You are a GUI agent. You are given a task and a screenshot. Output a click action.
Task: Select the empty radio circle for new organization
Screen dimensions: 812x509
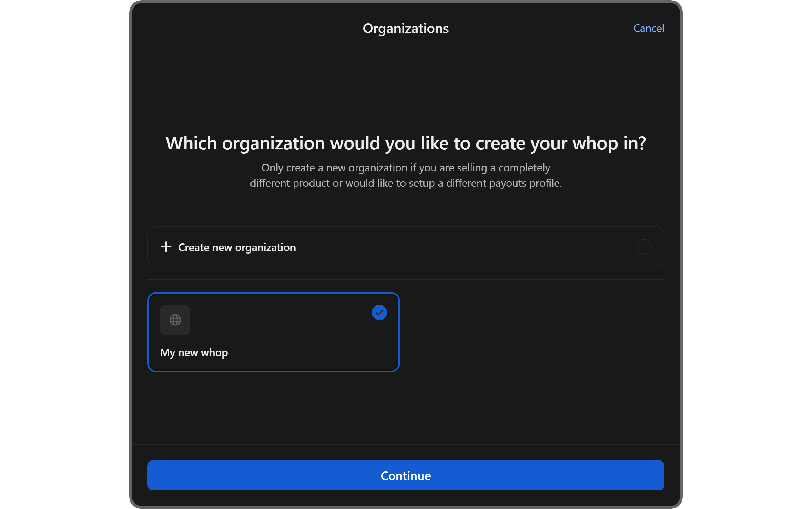tap(644, 247)
